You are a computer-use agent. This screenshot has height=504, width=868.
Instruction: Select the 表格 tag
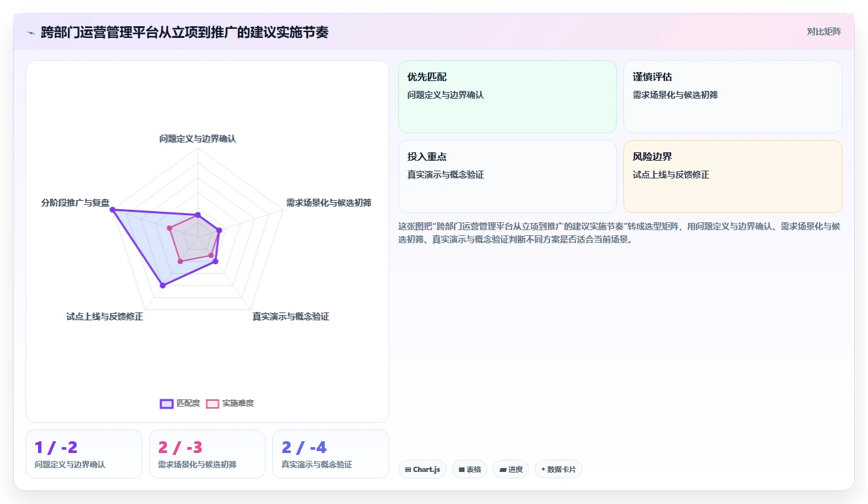point(470,469)
